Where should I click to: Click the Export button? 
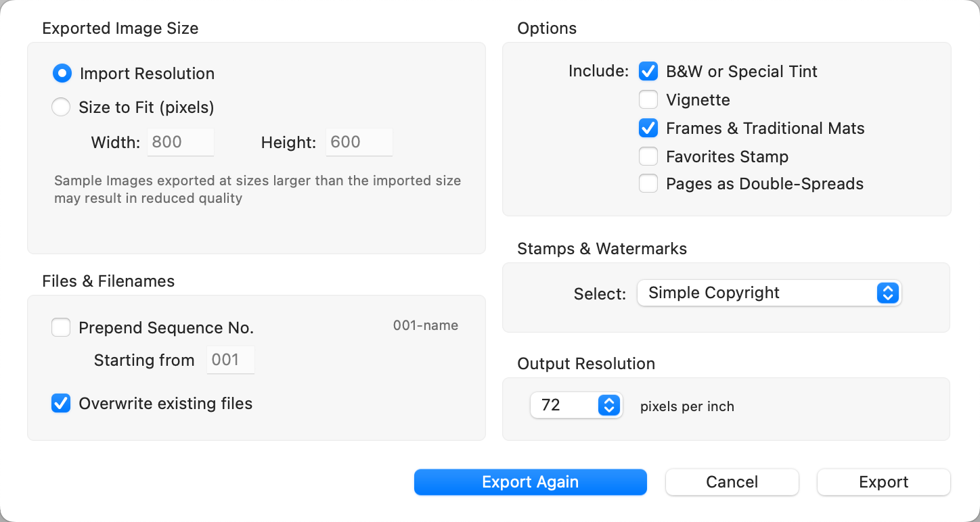[883, 482]
